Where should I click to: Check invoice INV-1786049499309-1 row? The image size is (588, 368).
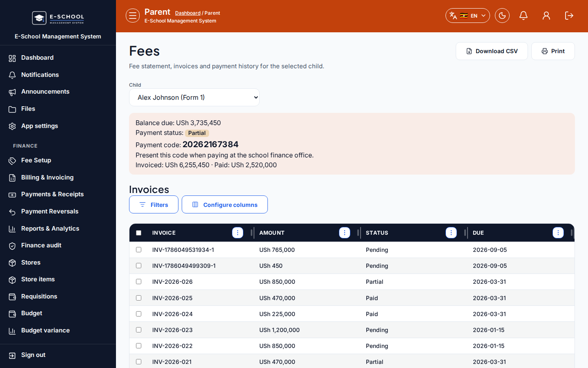(139, 265)
